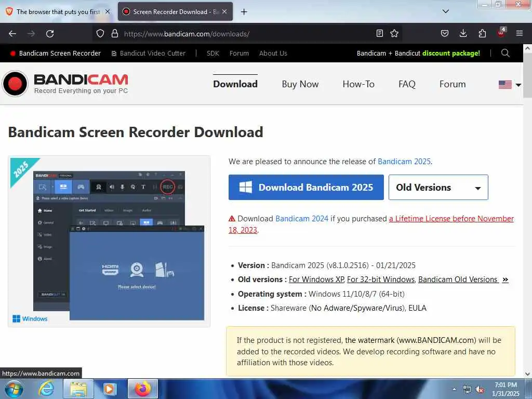
Task: Click the muted volume tray icon
Action: (480, 390)
